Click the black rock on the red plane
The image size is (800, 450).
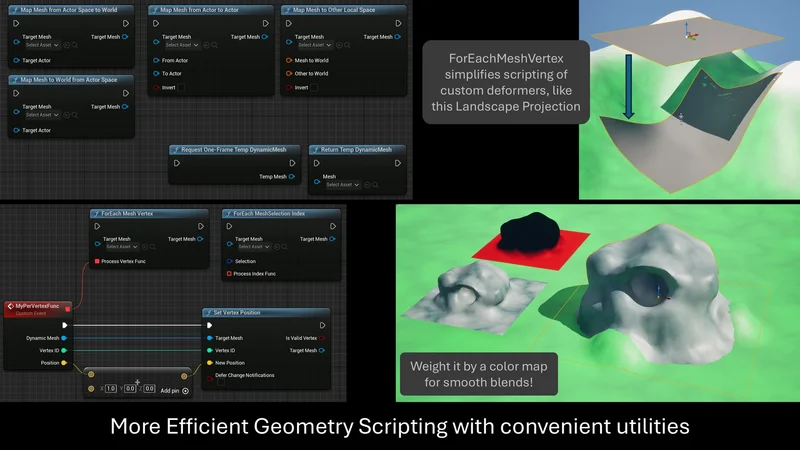530,233
